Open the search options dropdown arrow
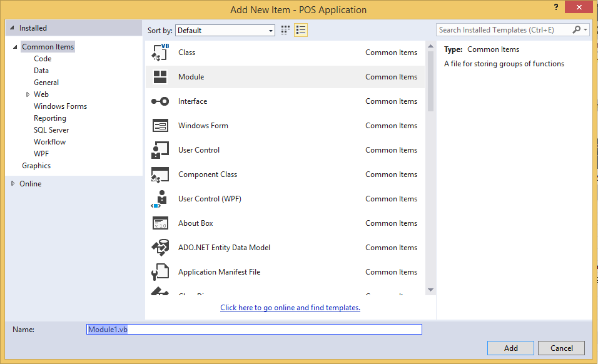This screenshot has height=364, width=598. 585,30
